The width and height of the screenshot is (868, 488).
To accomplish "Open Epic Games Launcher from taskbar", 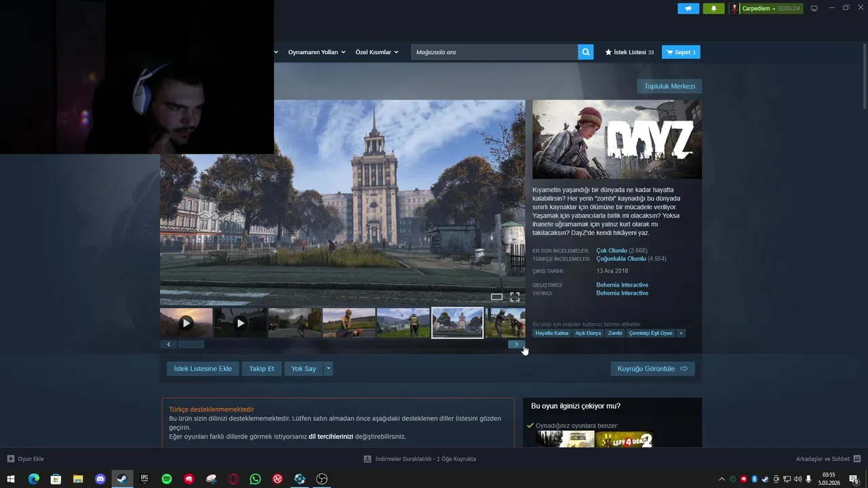I will 144,479.
